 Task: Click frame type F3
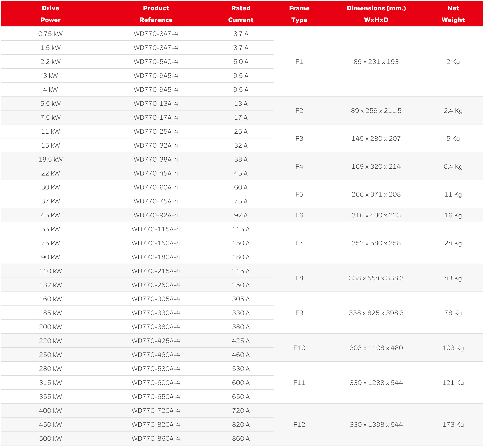299,138
